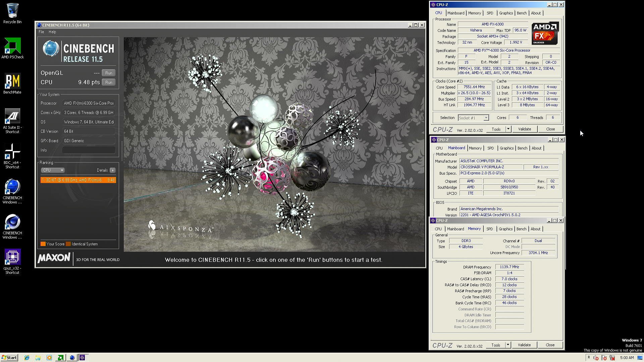The image size is (644, 362).
Task: Open Internet Explorer from taskbar
Action: 27,358
